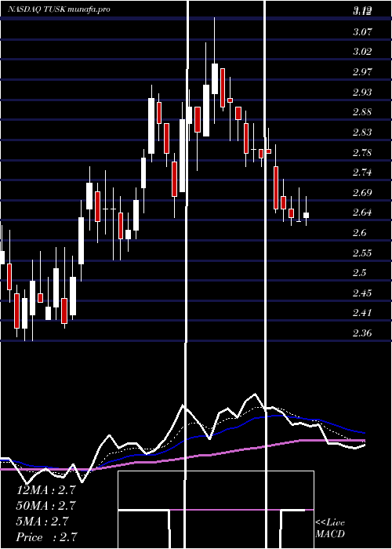The image size is (392, 549).
Task: Select the 2.5 axis value
Action: point(360,273)
